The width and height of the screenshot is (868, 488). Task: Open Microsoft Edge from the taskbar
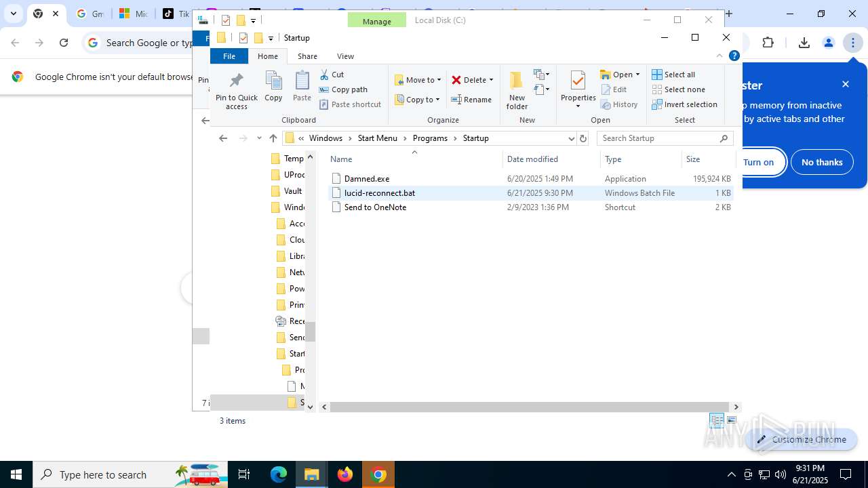pos(279,474)
